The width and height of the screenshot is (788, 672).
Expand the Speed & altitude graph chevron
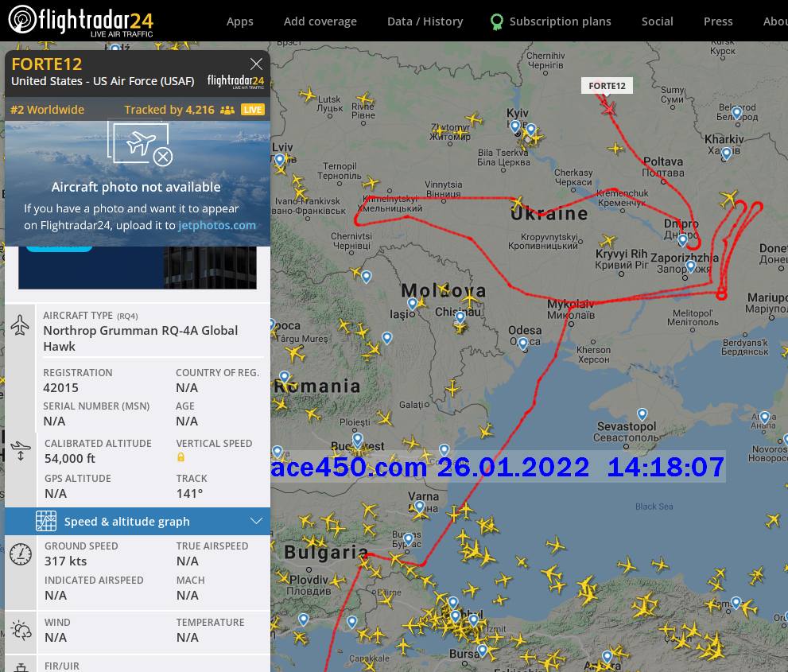256,521
